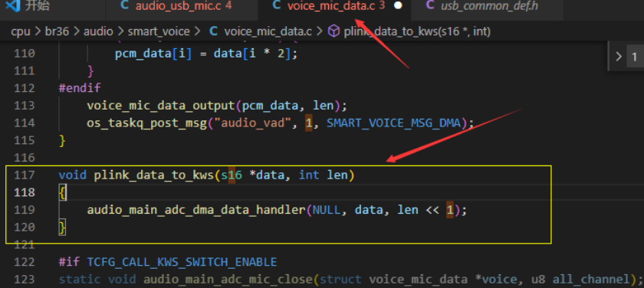Click the #endif directive on line 112
This screenshot has width=644, height=288.
[80, 88]
